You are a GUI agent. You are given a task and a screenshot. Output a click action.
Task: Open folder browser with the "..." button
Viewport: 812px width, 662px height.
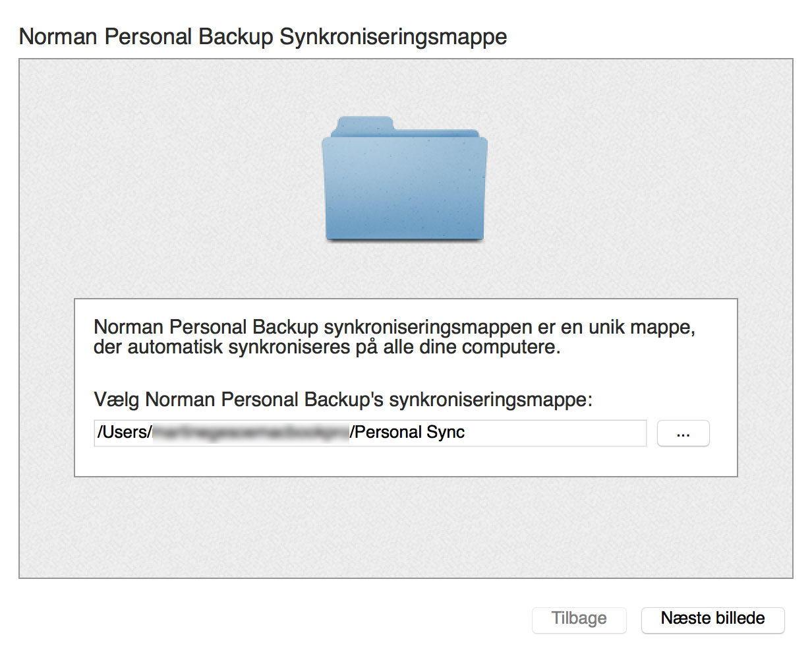tap(683, 433)
